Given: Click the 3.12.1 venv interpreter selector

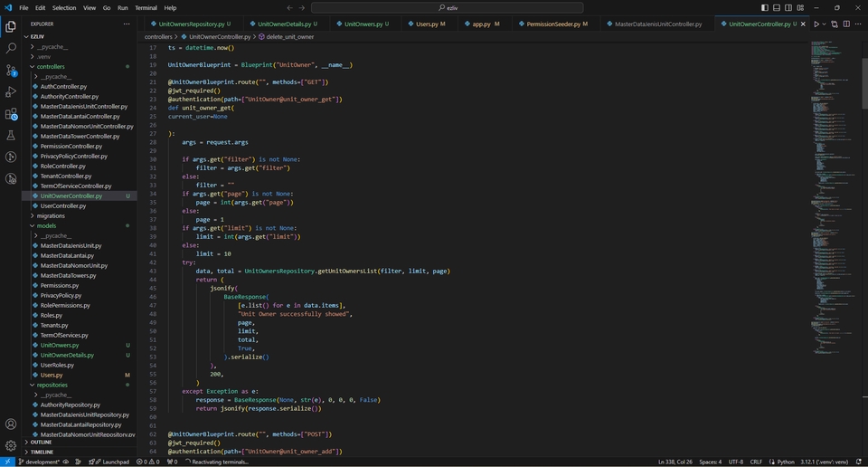Looking at the screenshot, I should pos(824,462).
